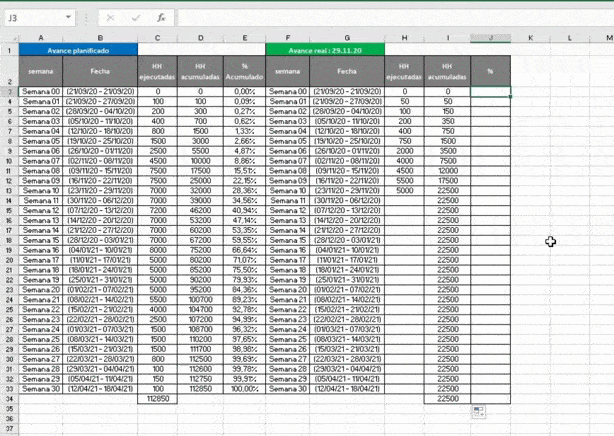Click the total cell '112850' in row 34
The height and width of the screenshot is (436, 614).
click(157, 399)
